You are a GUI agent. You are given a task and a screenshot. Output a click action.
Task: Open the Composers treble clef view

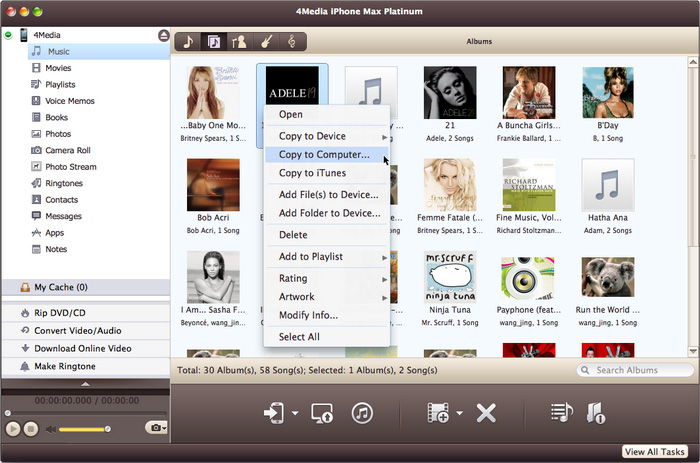point(292,42)
